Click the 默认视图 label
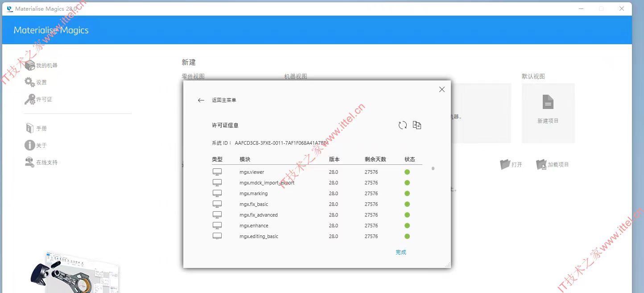The width and height of the screenshot is (644, 293). [x=533, y=76]
